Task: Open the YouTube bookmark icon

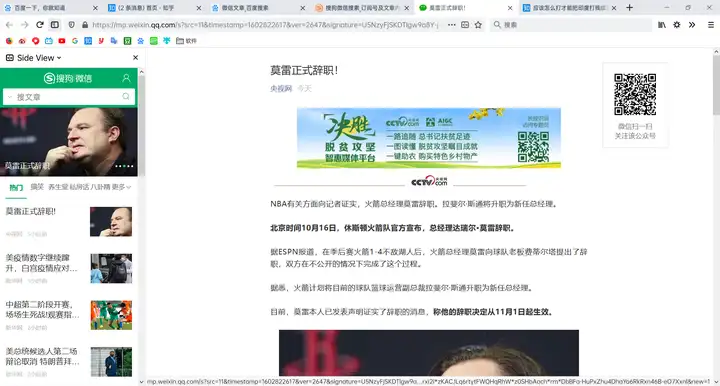Action: click(62, 41)
